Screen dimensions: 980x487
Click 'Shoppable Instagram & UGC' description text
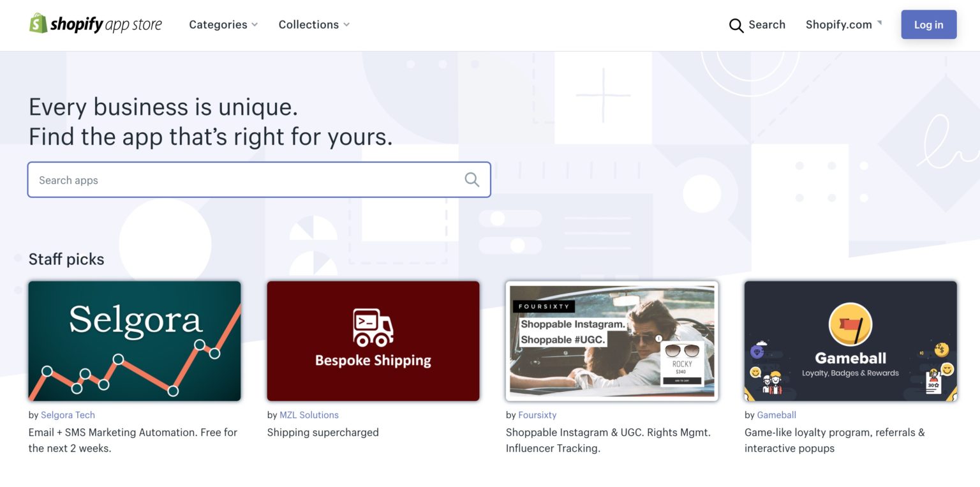click(x=608, y=440)
